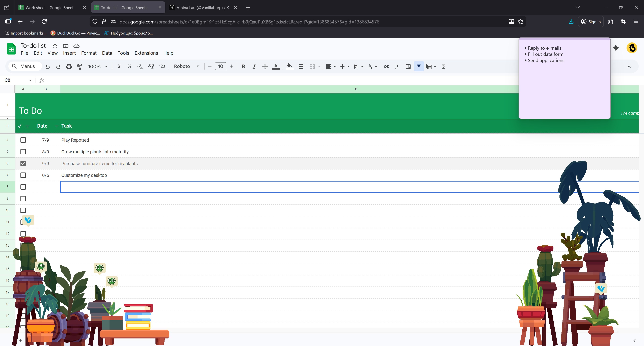The width and height of the screenshot is (644, 346).
Task: Open the fill color picker
Action: [x=289, y=66]
